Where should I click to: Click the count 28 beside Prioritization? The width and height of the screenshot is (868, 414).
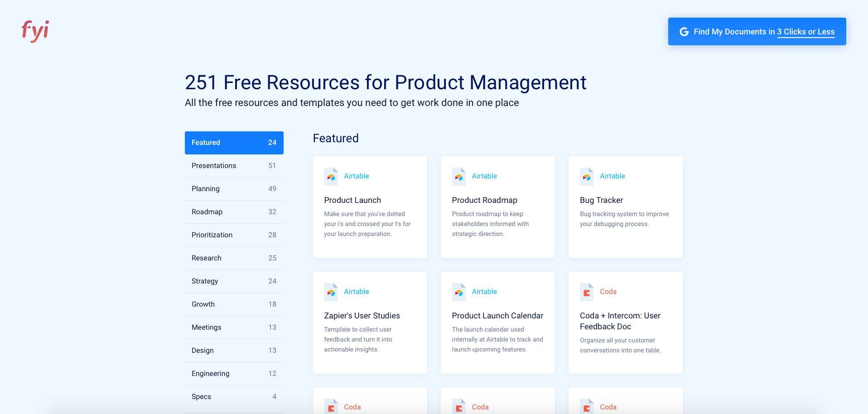pyautogui.click(x=272, y=235)
